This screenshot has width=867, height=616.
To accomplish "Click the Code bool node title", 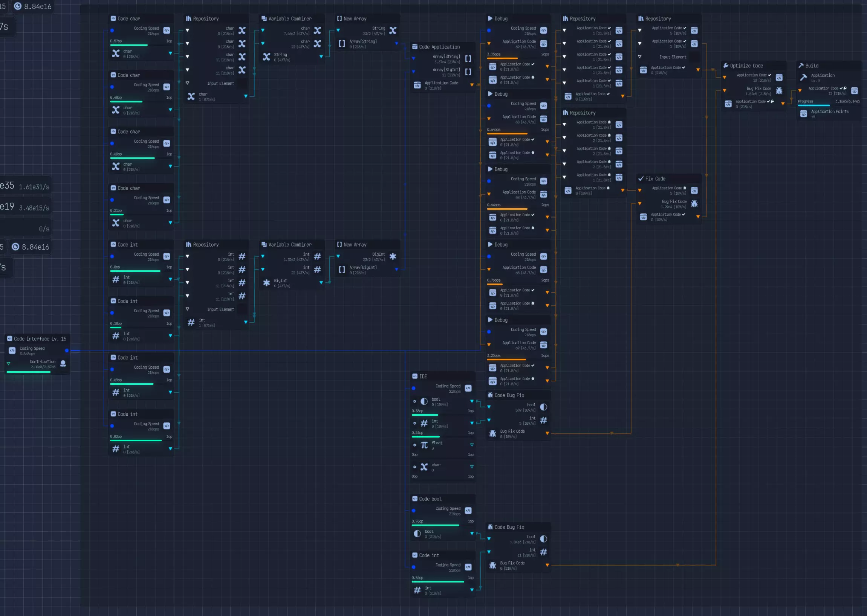I will coord(430,499).
